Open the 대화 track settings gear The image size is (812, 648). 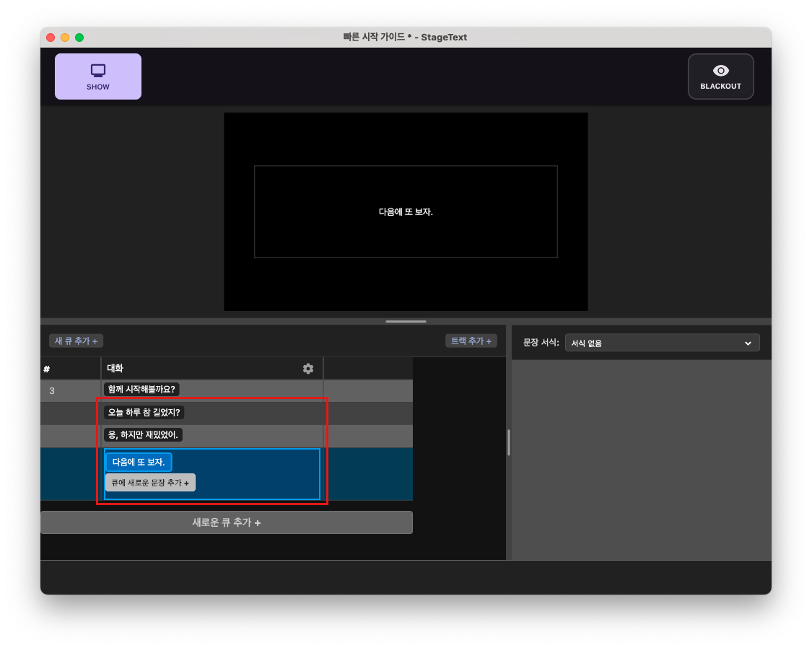307,368
